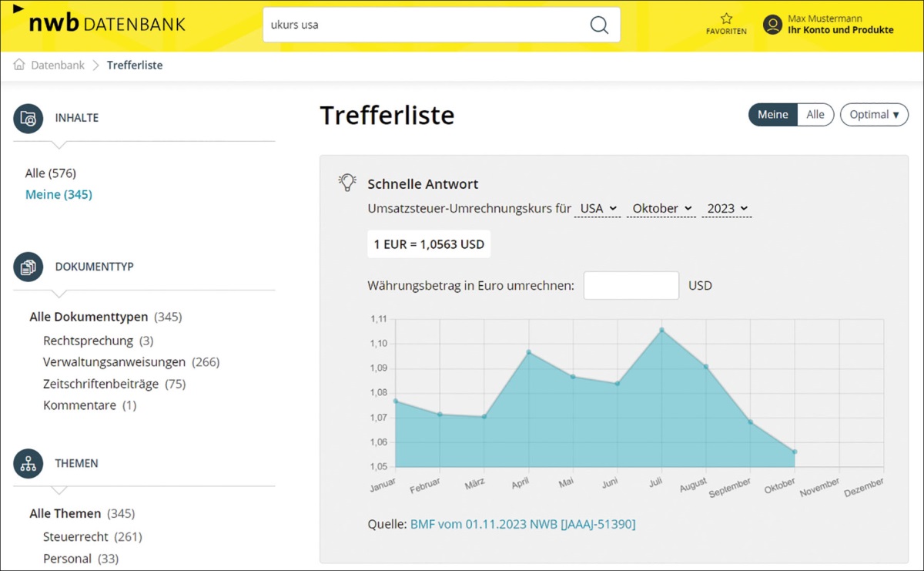Open Favoriten via the star icon
This screenshot has height=571, width=924.
[726, 19]
